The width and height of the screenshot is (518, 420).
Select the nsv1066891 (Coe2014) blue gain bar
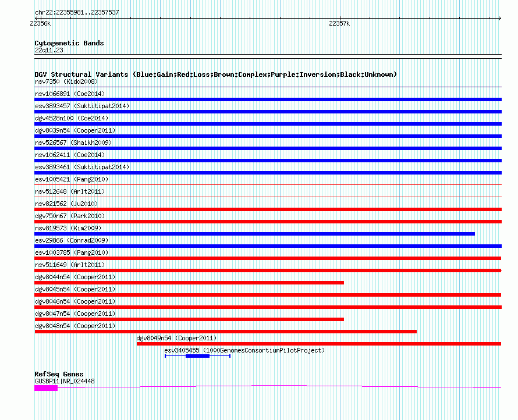point(268,99)
